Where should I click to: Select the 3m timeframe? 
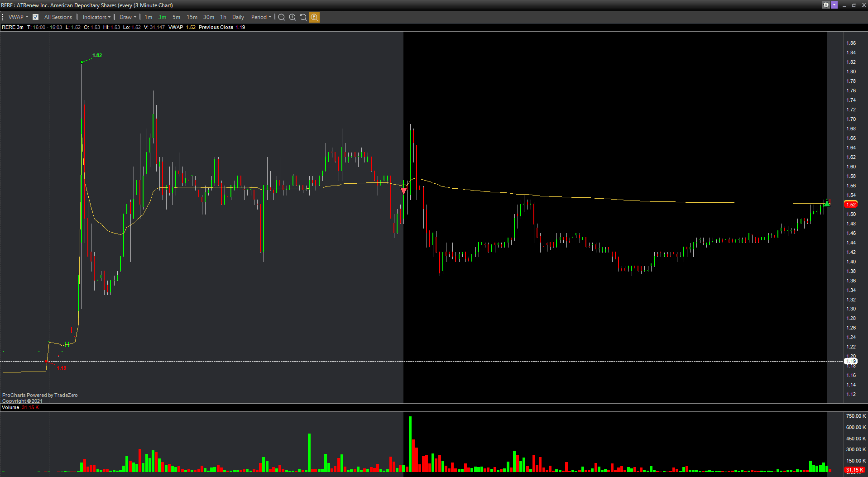[x=162, y=17]
